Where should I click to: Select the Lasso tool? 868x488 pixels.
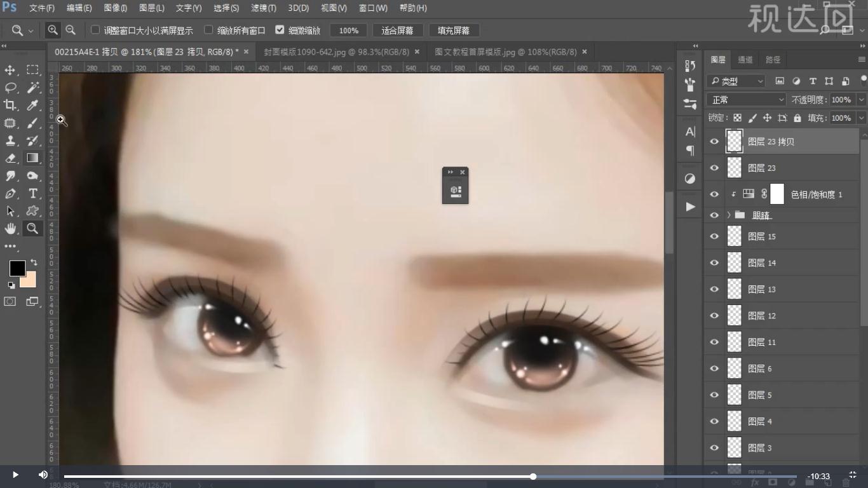pos(10,88)
